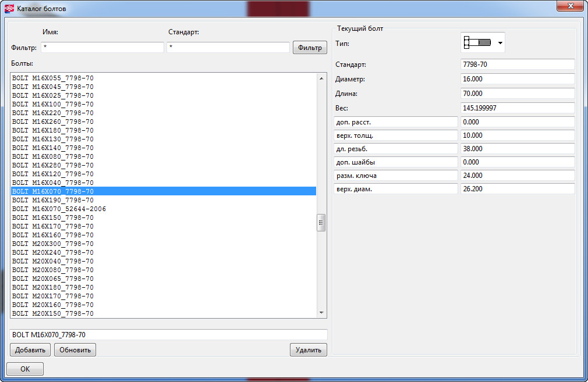Edit the Вес value 145.199997

click(518, 108)
